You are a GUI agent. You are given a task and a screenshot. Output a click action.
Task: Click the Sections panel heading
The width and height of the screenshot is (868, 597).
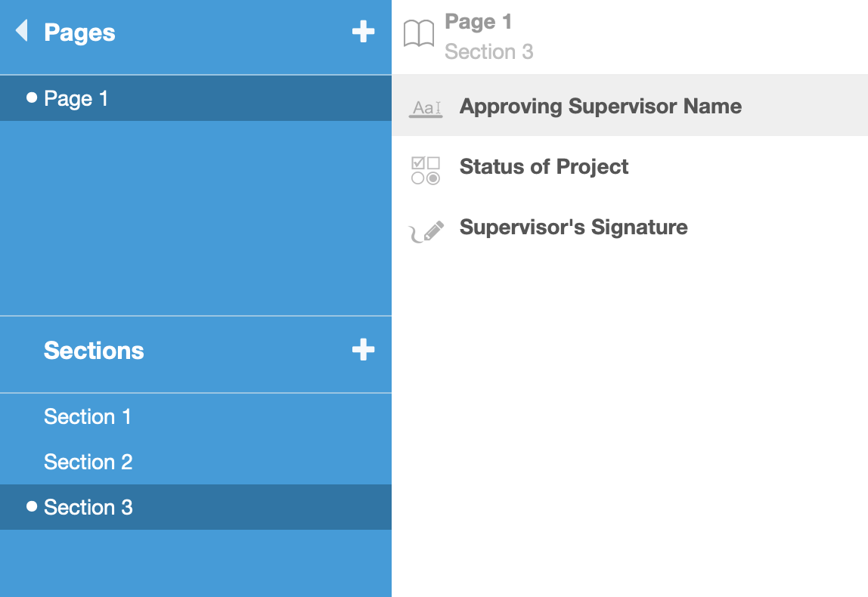point(94,351)
